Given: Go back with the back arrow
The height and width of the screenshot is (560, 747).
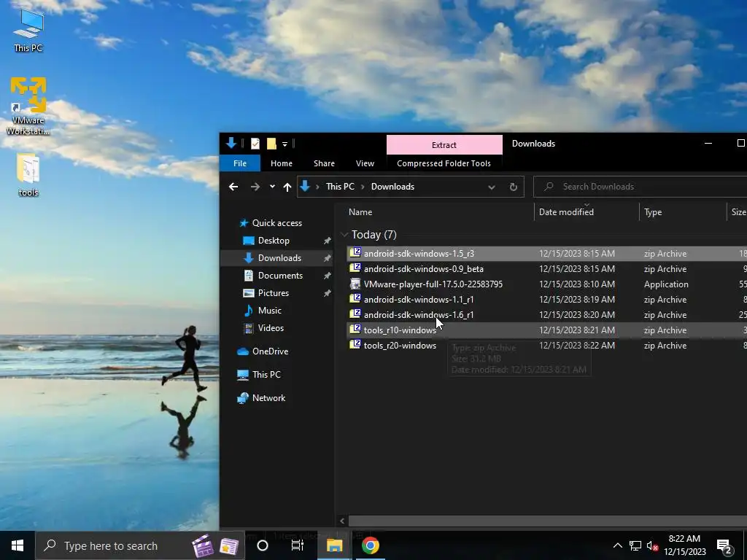Looking at the screenshot, I should [233, 187].
